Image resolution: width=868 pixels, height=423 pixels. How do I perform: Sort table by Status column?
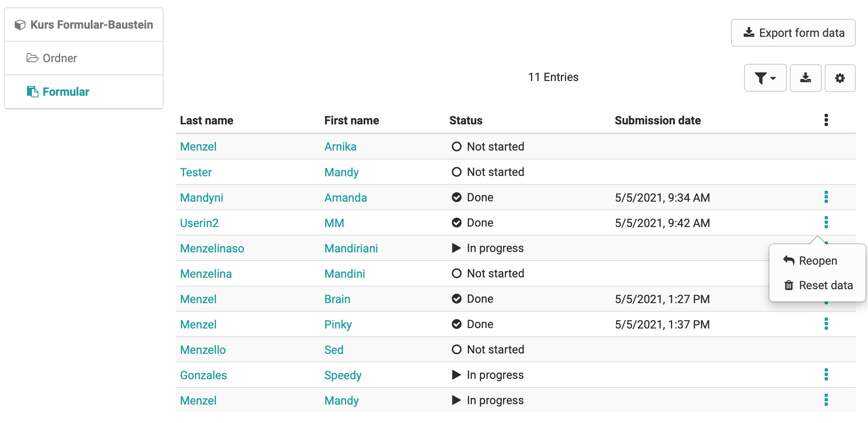tap(465, 121)
